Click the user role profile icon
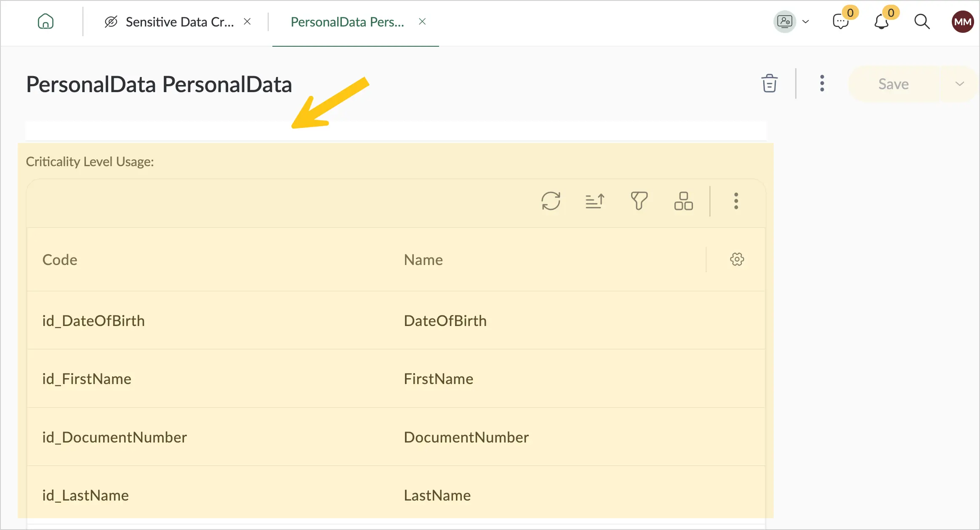Image resolution: width=980 pixels, height=530 pixels. click(785, 21)
